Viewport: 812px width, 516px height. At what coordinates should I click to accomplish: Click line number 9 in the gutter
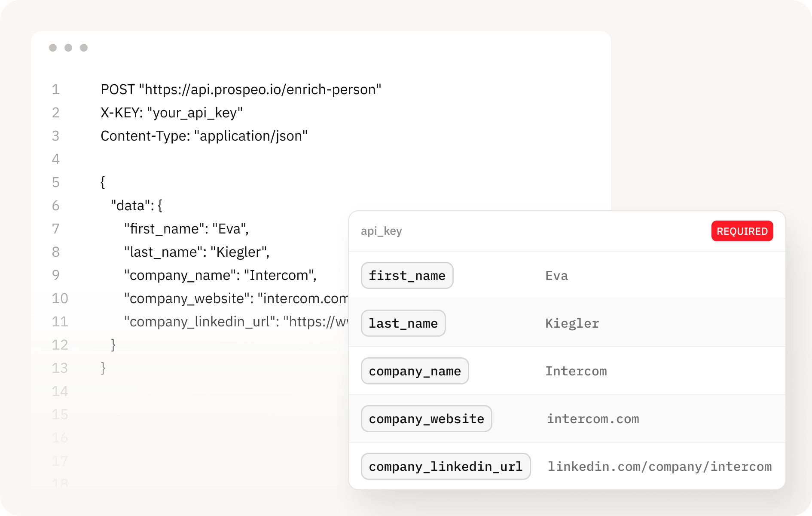click(x=56, y=275)
